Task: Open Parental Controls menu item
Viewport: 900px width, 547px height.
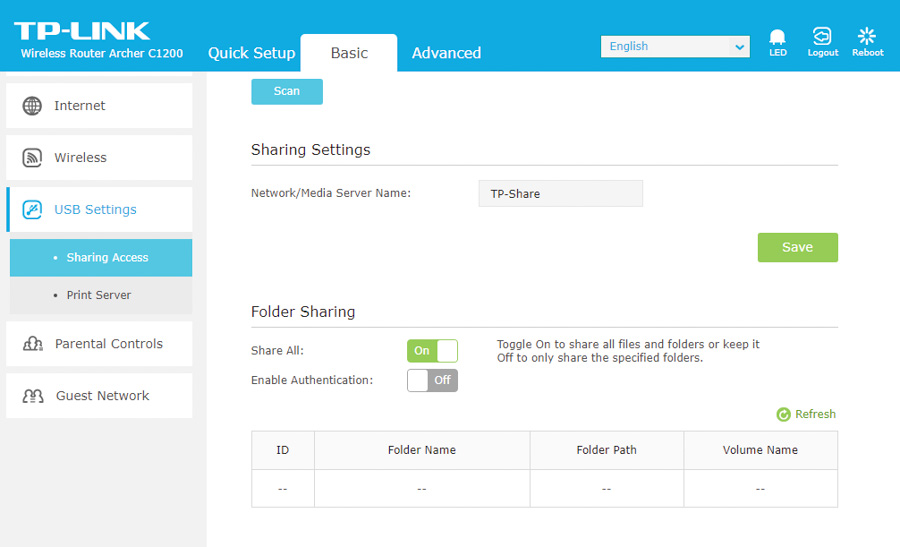Action: 99,344
